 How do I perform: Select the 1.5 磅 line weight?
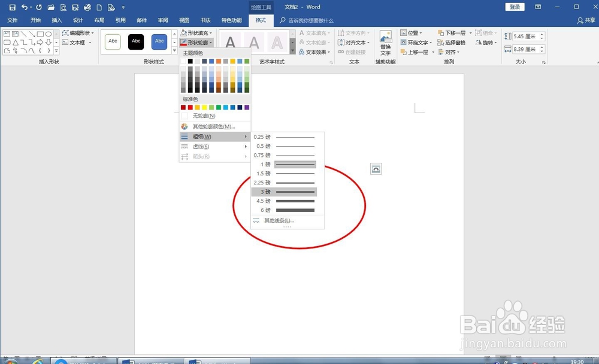[x=284, y=174]
